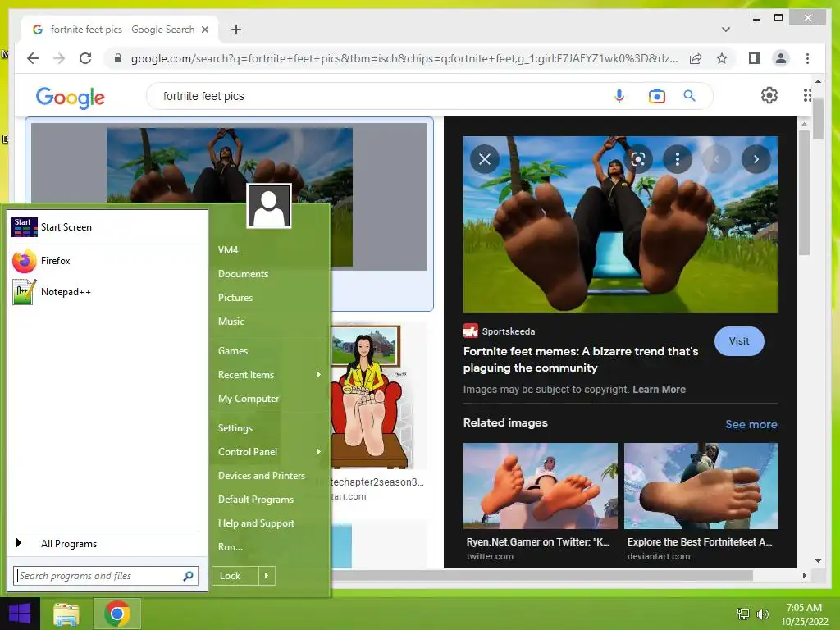Close the fortnite feet pics tab
This screenshot has height=630, width=840.
(204, 30)
